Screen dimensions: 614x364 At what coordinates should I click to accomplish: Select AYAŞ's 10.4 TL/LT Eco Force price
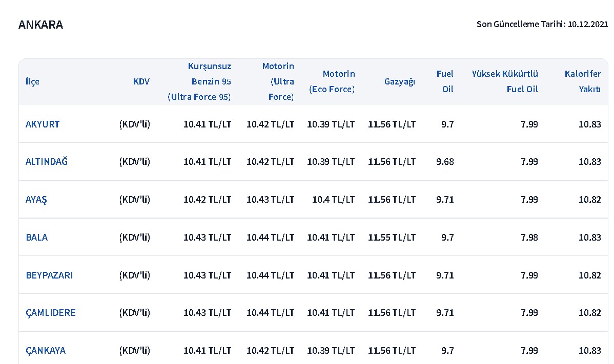tap(333, 199)
